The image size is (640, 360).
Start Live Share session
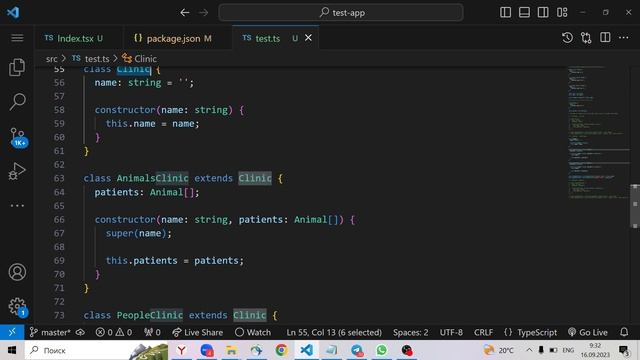point(198,332)
